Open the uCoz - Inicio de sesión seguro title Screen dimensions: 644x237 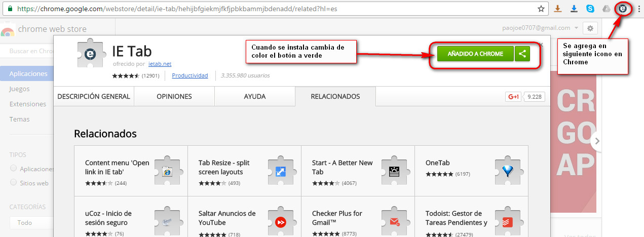pos(108,218)
